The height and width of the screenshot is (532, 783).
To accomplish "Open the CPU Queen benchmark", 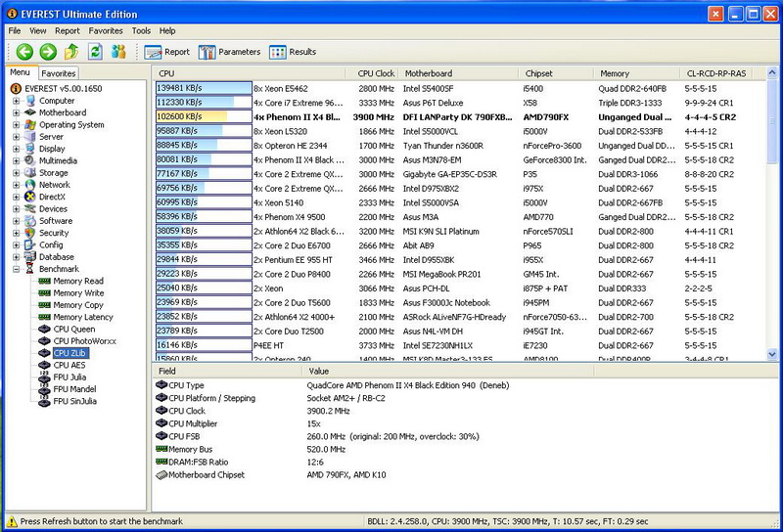I will click(x=74, y=329).
